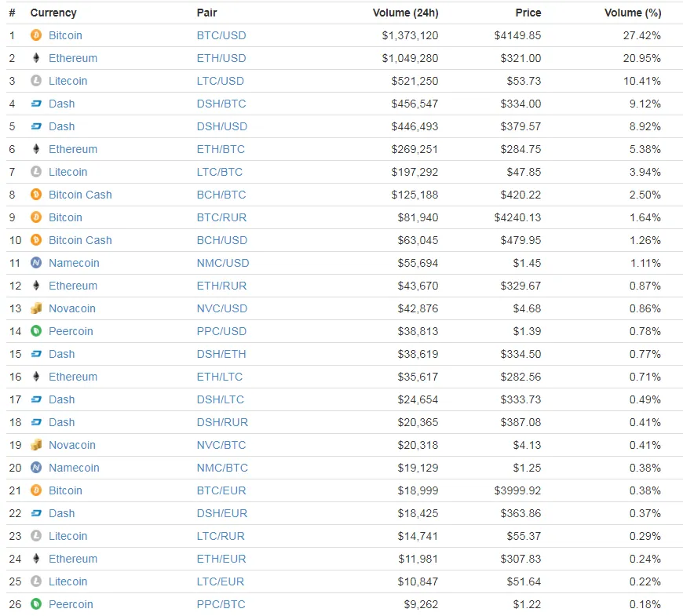Screen dimensions: 683x616
Task: Click the Dash icon in row 5
Action: click(36, 126)
